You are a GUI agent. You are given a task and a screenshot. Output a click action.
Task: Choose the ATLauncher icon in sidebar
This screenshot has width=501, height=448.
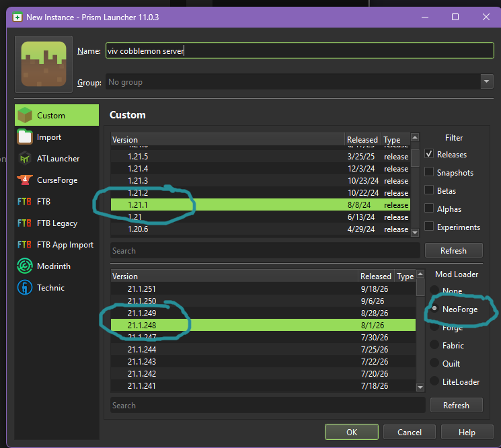point(25,159)
